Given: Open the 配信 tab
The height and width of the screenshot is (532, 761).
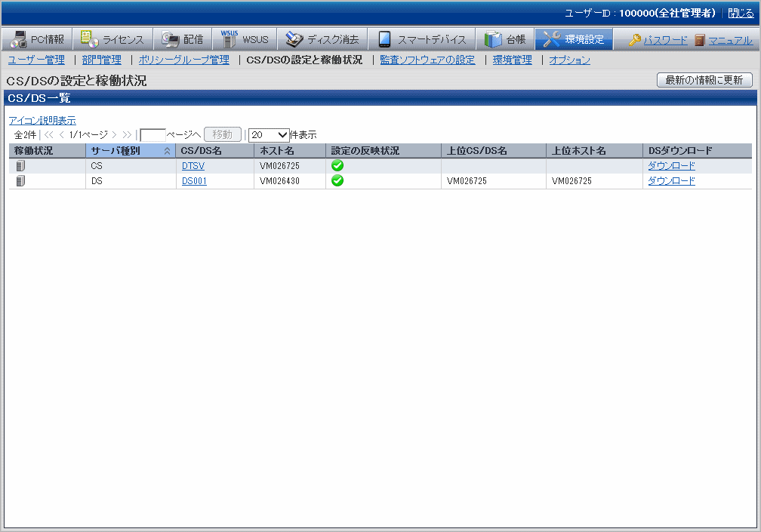Looking at the screenshot, I should [x=183, y=39].
